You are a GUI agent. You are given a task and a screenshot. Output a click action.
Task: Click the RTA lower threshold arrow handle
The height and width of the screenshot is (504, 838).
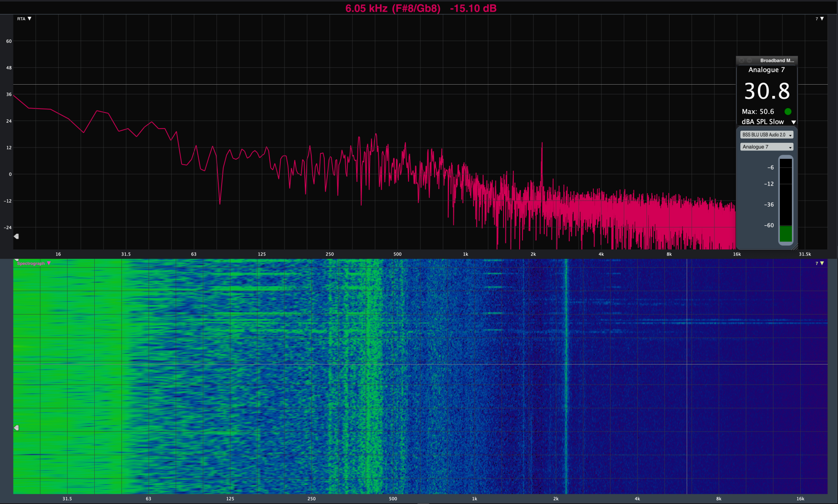[16, 236]
